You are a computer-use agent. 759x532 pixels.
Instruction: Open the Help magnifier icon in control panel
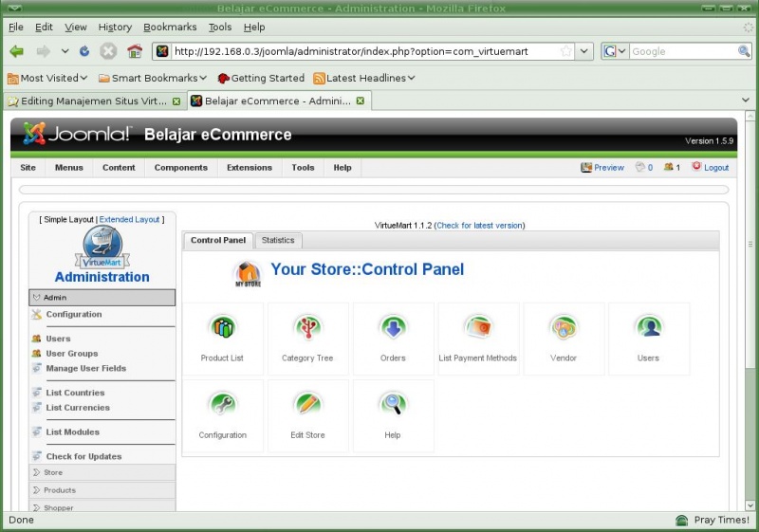(x=393, y=404)
